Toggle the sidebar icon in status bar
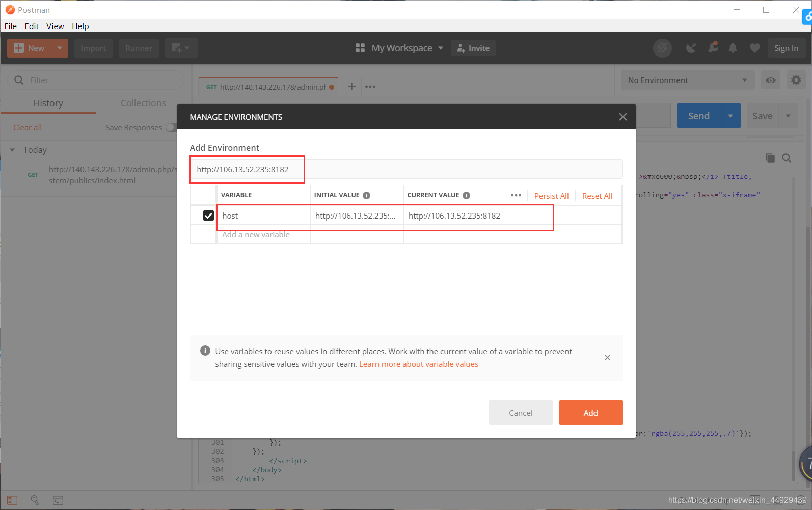The image size is (812, 510). [x=12, y=500]
